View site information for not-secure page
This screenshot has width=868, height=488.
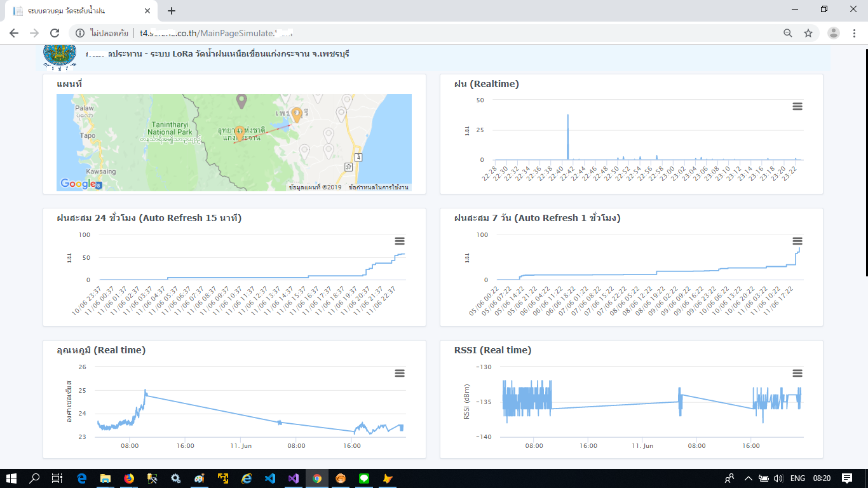click(x=80, y=33)
